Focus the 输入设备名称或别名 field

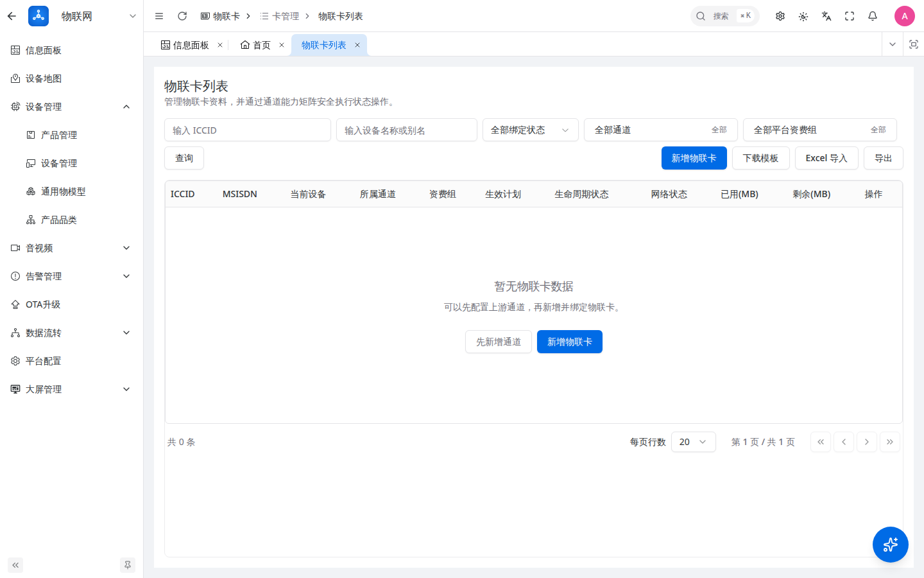click(x=407, y=130)
